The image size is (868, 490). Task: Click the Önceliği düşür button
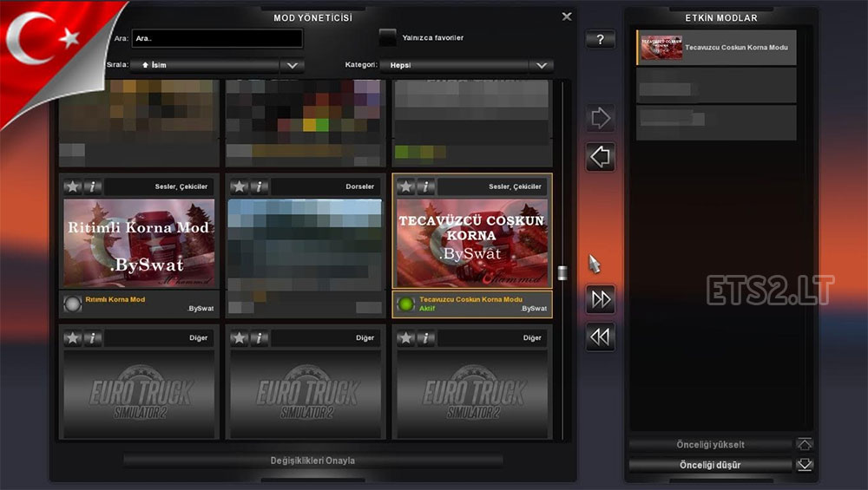click(710, 465)
